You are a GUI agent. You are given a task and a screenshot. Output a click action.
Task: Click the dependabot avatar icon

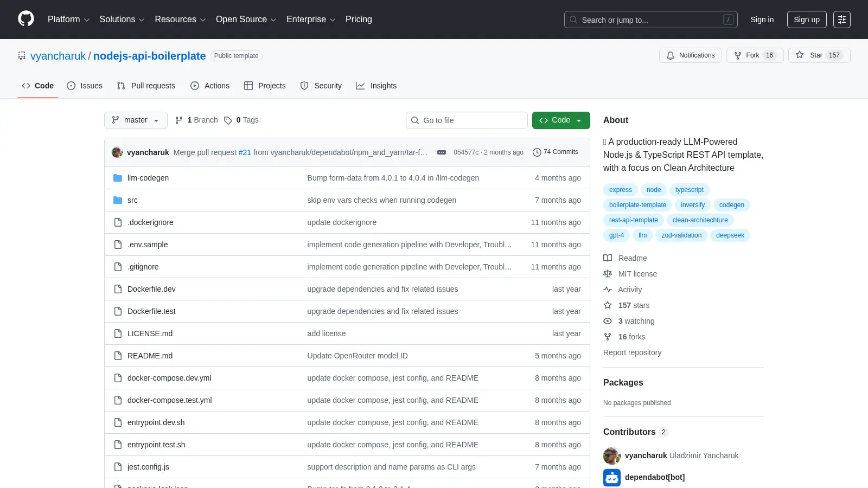612,477
